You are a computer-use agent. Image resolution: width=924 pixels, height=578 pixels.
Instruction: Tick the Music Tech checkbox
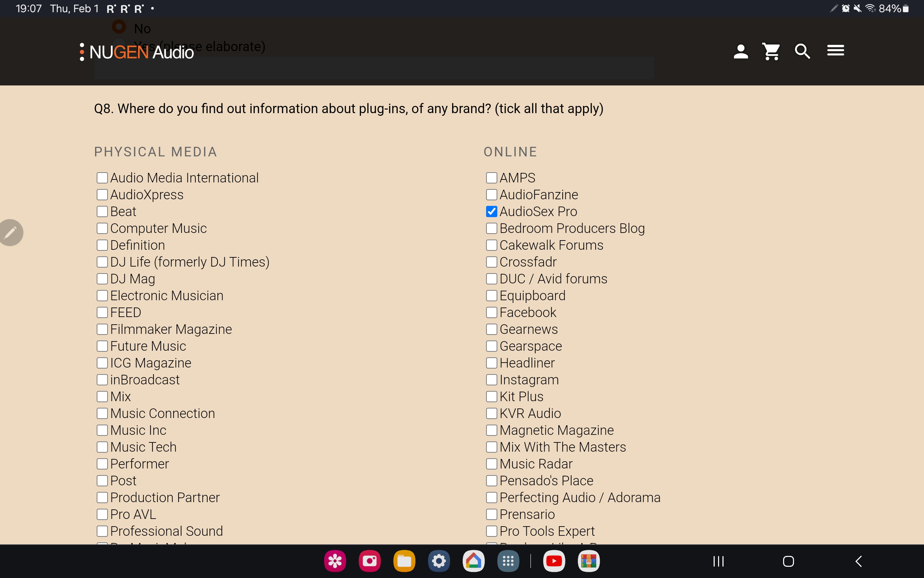(102, 447)
